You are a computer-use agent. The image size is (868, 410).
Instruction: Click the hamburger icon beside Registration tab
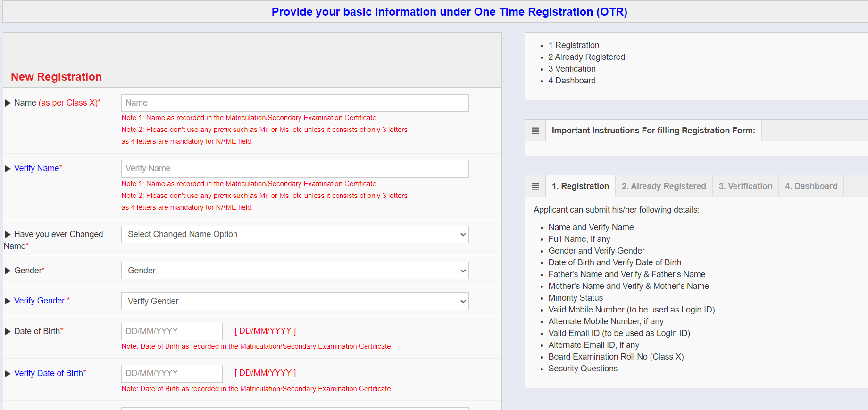pos(535,186)
